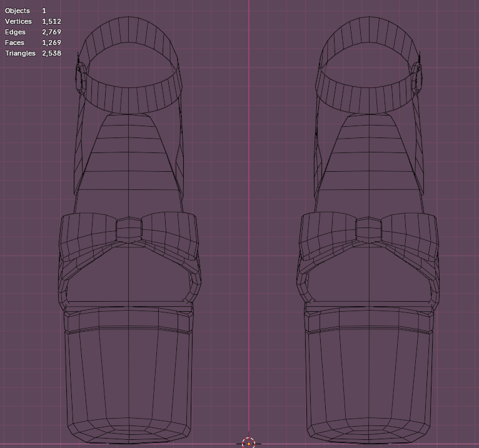
Task: Click the Triangles count 2,538
Action: point(52,53)
